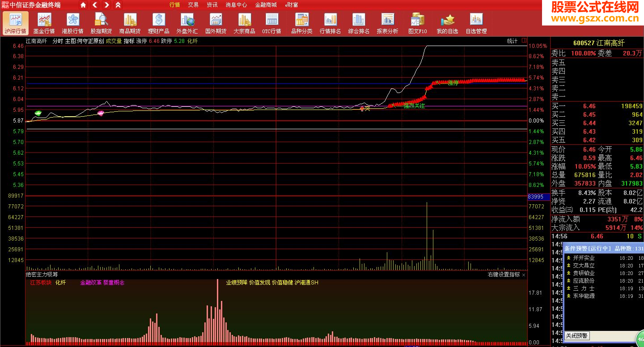Select the 金融商城 menu tab

point(266,5)
